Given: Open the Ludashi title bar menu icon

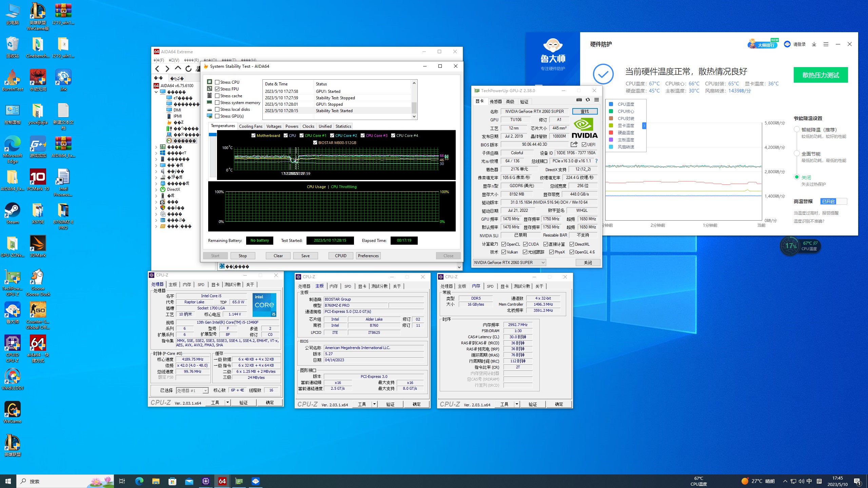Looking at the screenshot, I should [826, 44].
